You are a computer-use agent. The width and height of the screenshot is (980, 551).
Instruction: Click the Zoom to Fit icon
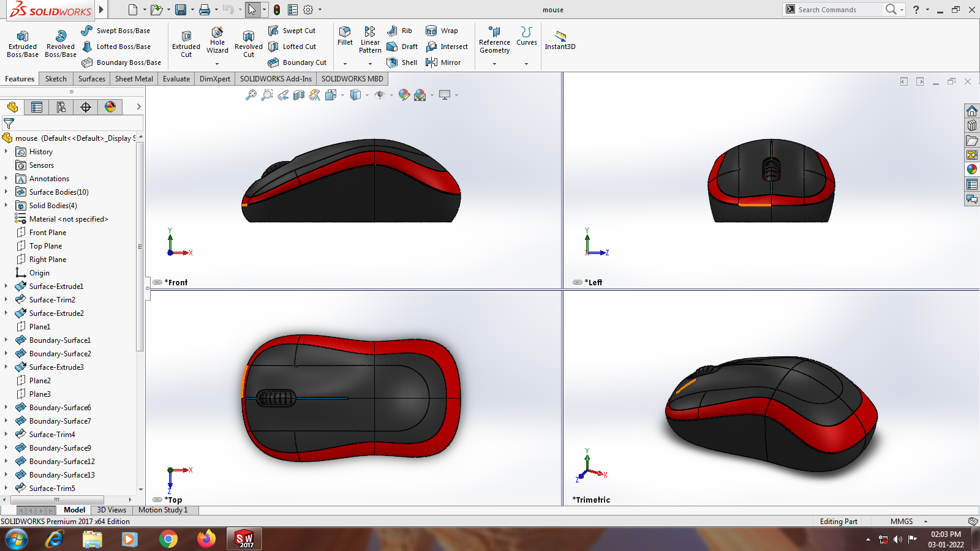pos(251,95)
